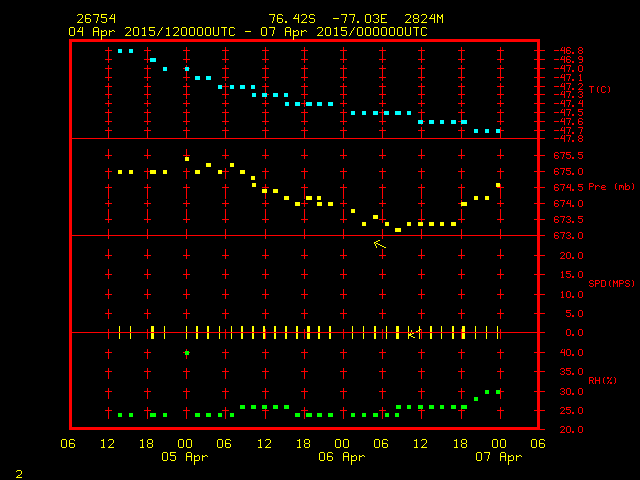Click the 05 Apr date label
This screenshot has height=480, width=640.
click(x=184, y=457)
